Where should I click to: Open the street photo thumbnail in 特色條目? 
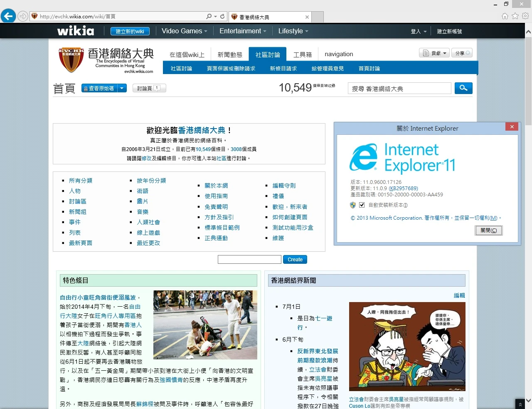click(205, 325)
